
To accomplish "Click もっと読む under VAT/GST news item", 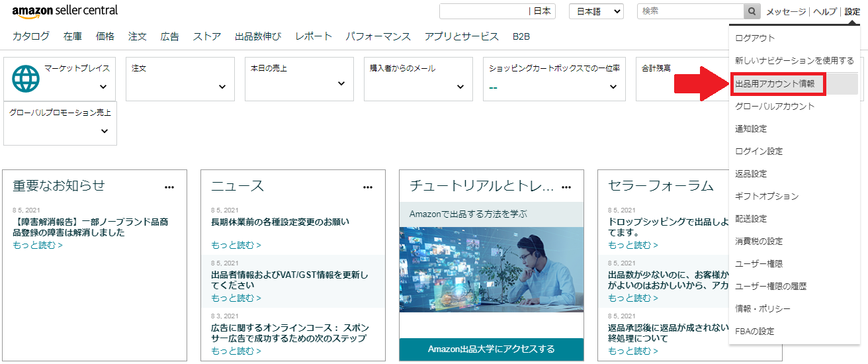I will (x=236, y=298).
